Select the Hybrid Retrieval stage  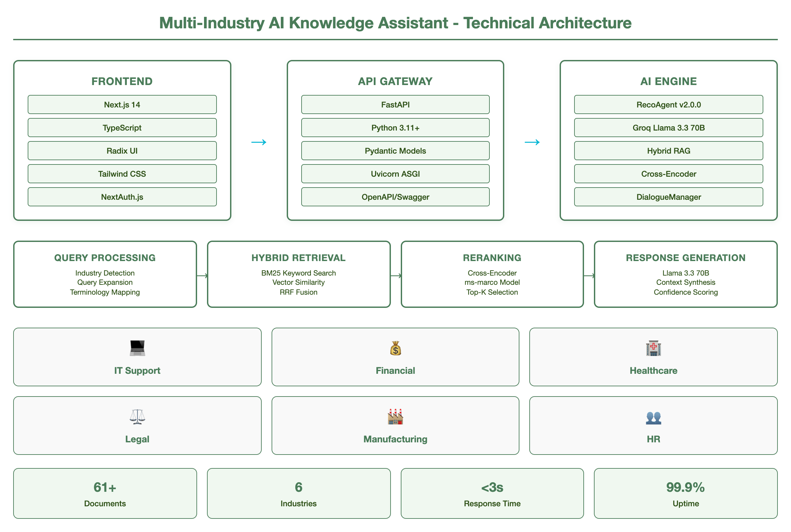(299, 274)
